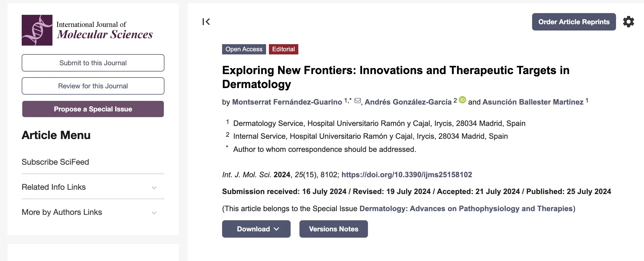Click Propose a Special Issue
The width and height of the screenshot is (644, 261).
pos(93,109)
